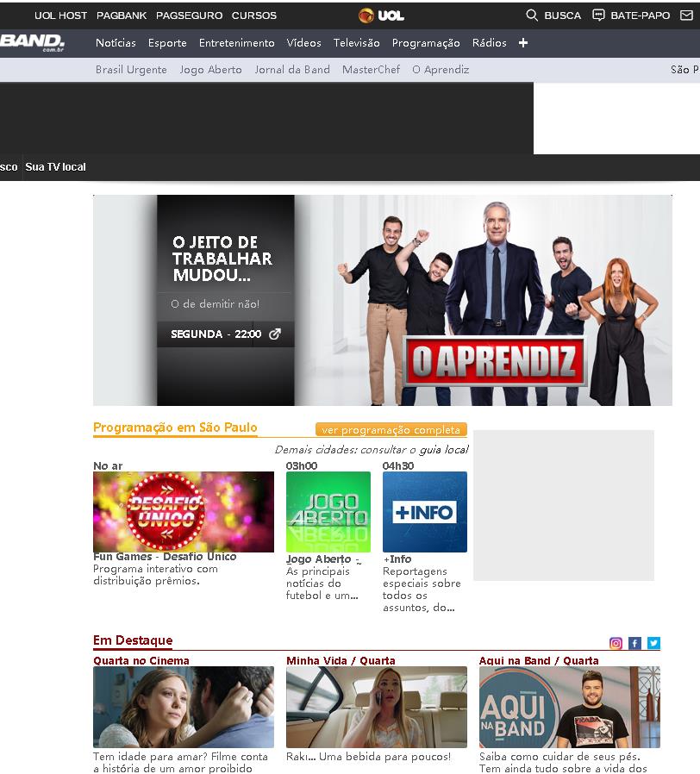This screenshot has height=774, width=700.
Task: Click the external link icon beside Segunda 22:00
Action: pos(275,334)
